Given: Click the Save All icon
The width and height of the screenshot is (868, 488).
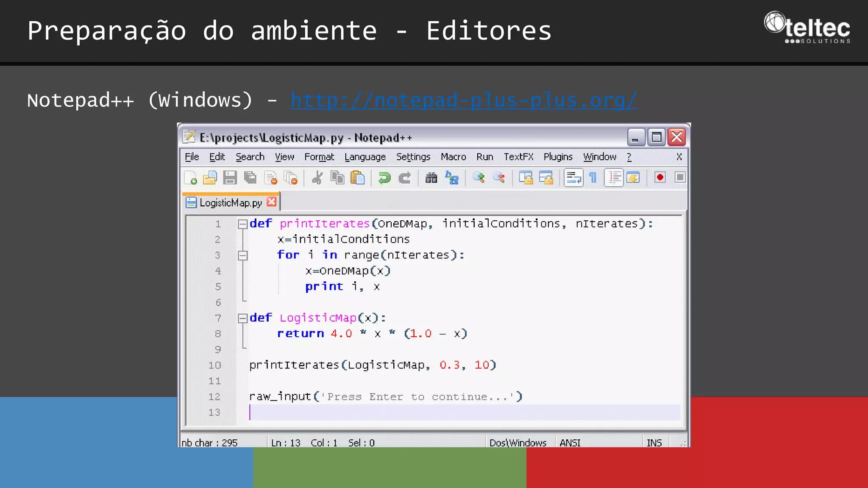Looking at the screenshot, I should (x=250, y=178).
